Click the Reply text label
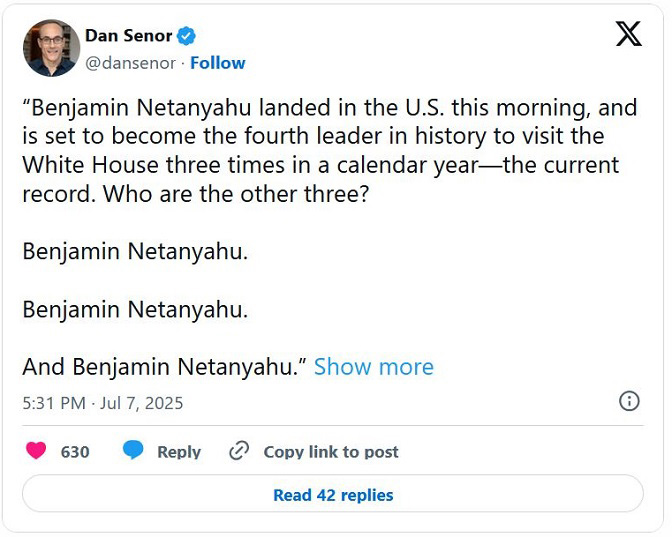 (179, 452)
